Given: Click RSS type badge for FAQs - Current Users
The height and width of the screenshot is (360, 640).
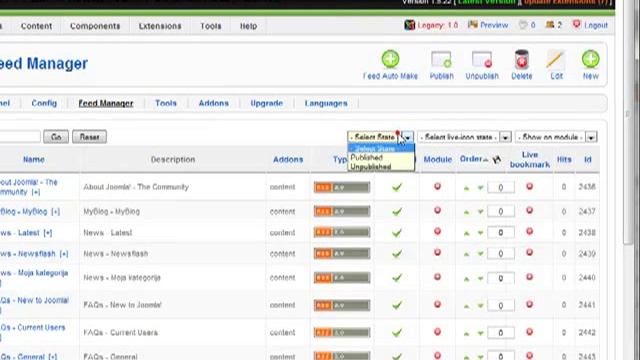Looking at the screenshot, I should pyautogui.click(x=342, y=332).
